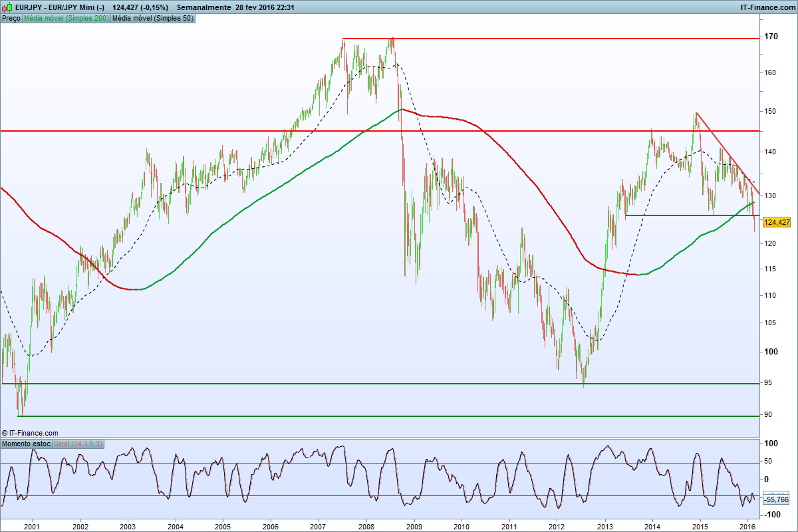
Task: Open the IT-Finance.com link at top right
Action: point(768,7)
